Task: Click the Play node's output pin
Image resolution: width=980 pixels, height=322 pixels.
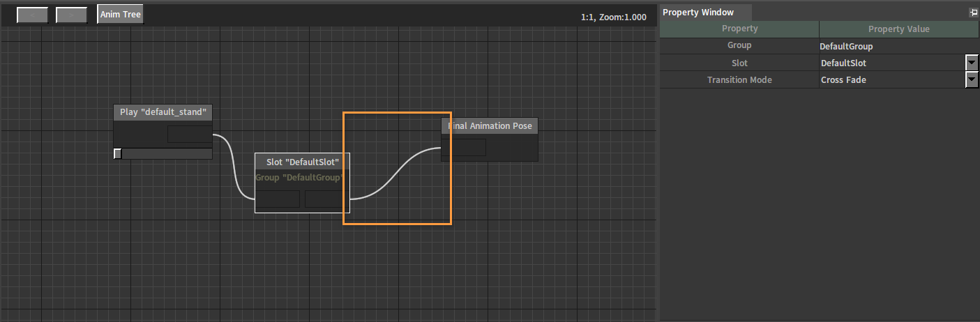Action: pyautogui.click(x=190, y=135)
